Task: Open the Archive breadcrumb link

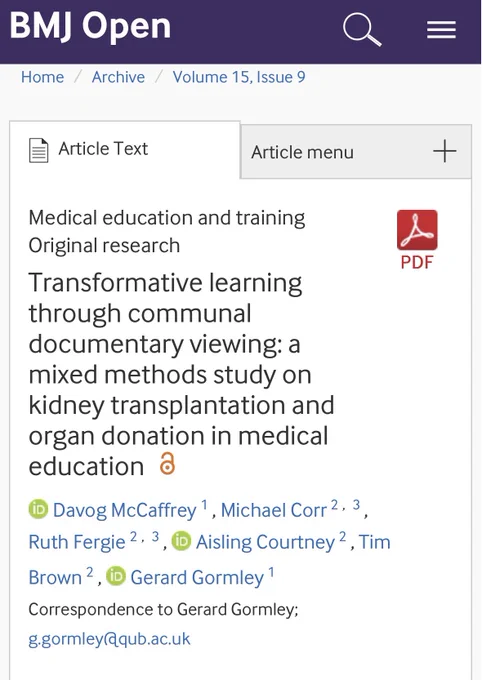Action: click(x=118, y=77)
